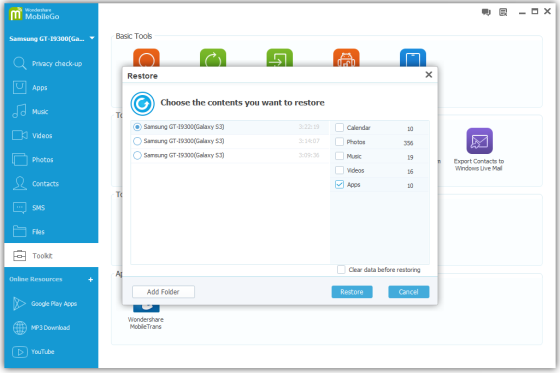Click the Music note icon in sidebar
The width and height of the screenshot is (560, 373).
[x=19, y=111]
